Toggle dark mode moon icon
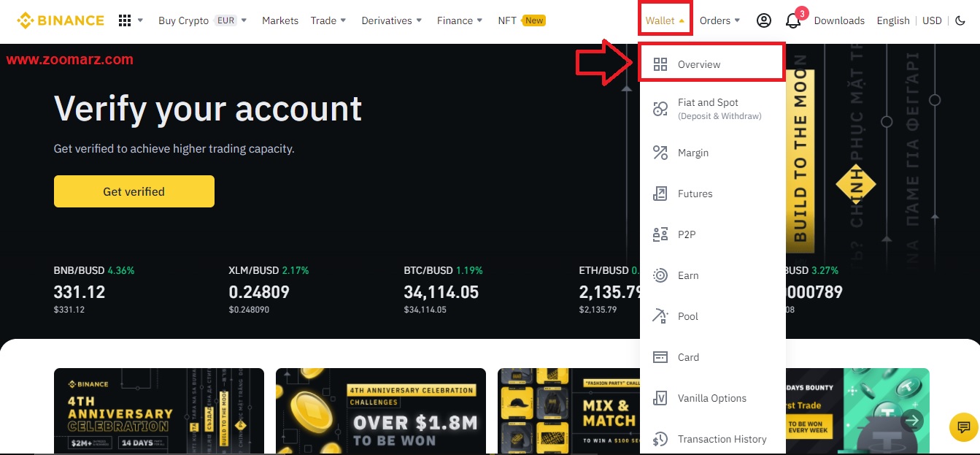This screenshot has height=455, width=980. coord(960,20)
